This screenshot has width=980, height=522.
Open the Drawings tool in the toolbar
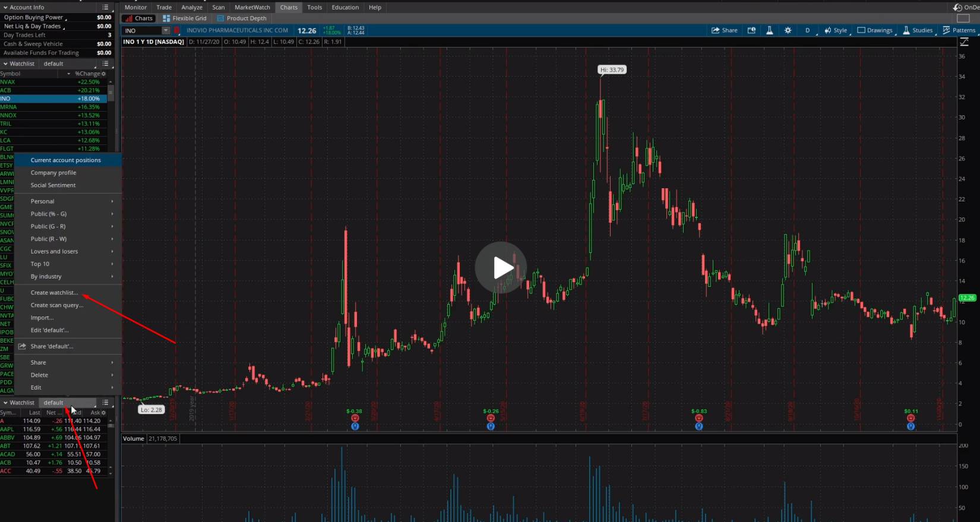(x=874, y=30)
